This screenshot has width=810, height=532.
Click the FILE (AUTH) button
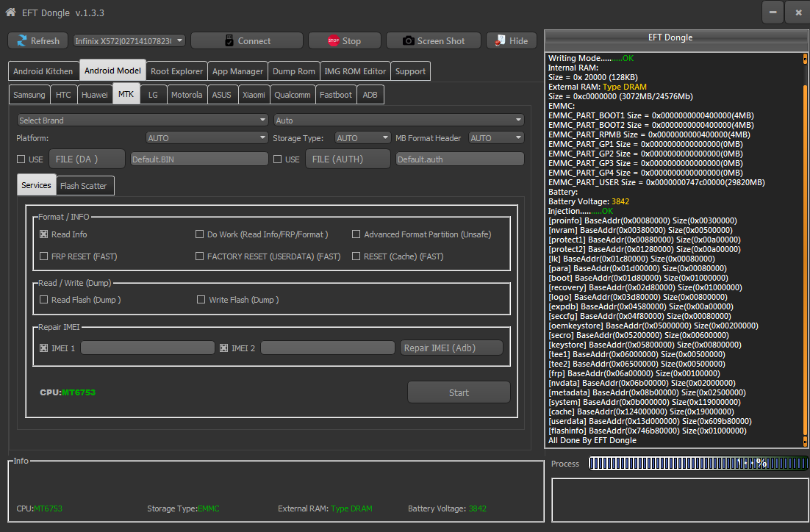coord(348,159)
